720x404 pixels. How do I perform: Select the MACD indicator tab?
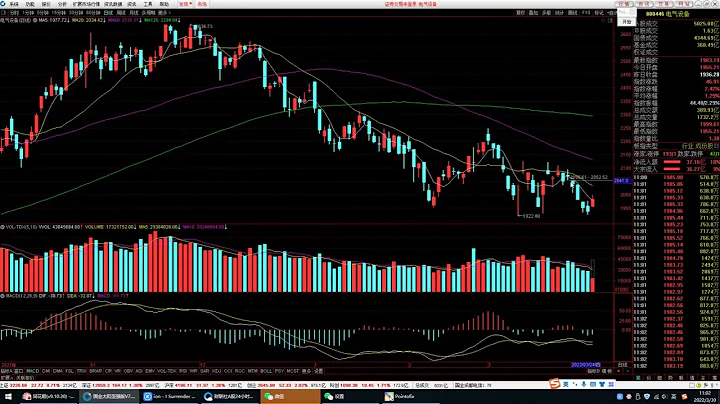pyautogui.click(x=33, y=370)
